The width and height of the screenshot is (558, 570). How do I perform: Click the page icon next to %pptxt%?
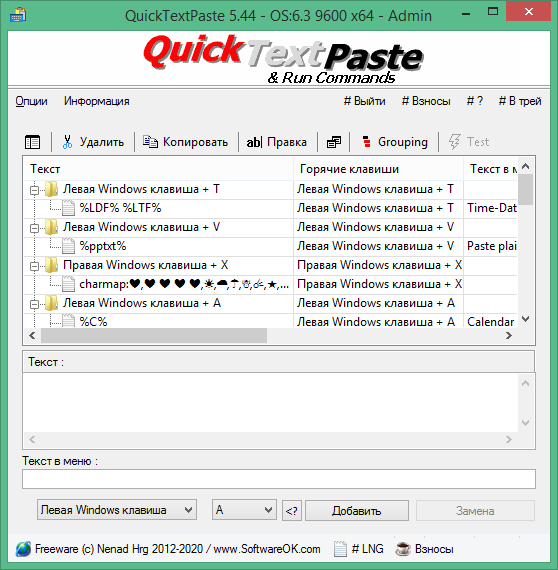click(68, 246)
